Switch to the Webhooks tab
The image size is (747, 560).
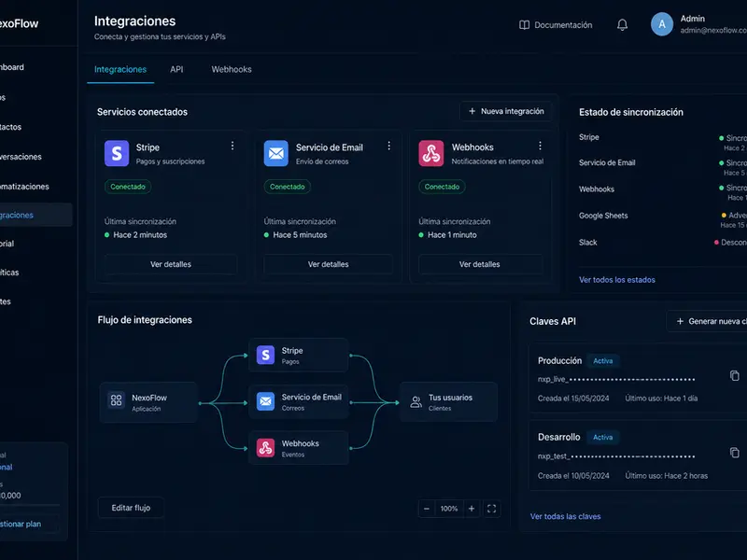(x=232, y=69)
